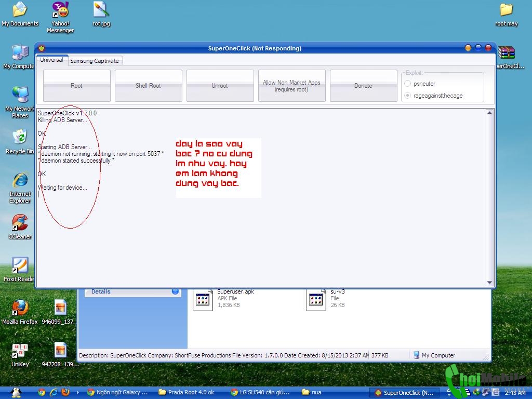This screenshot has height=399, width=532.
Task: Switch to the Samsung Captivate tab
Action: [95, 61]
